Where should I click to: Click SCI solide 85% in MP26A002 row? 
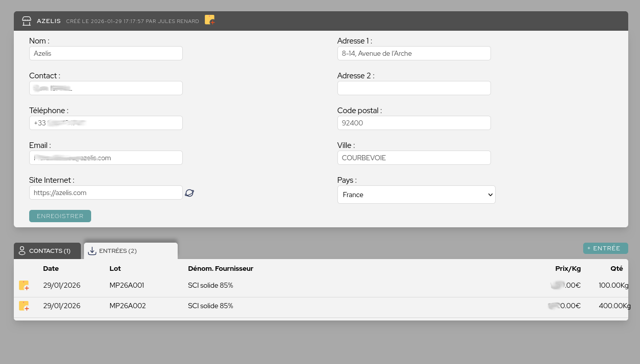pos(210,306)
